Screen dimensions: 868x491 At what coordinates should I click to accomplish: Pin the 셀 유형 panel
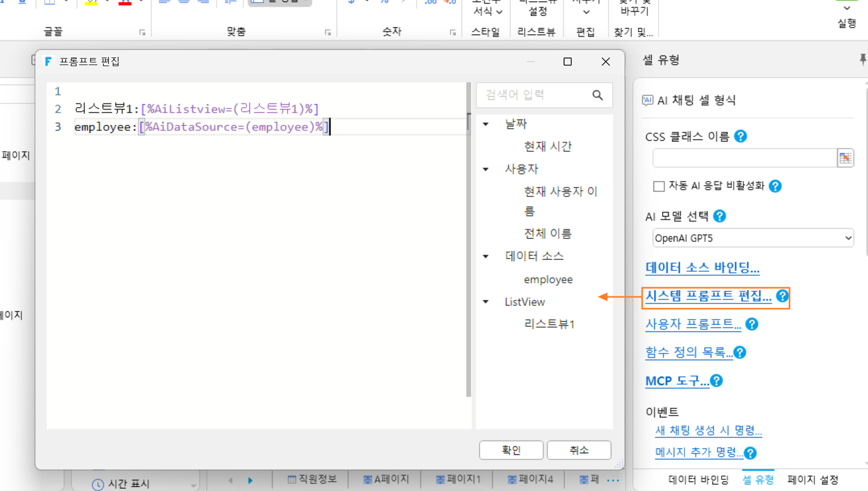click(x=863, y=59)
